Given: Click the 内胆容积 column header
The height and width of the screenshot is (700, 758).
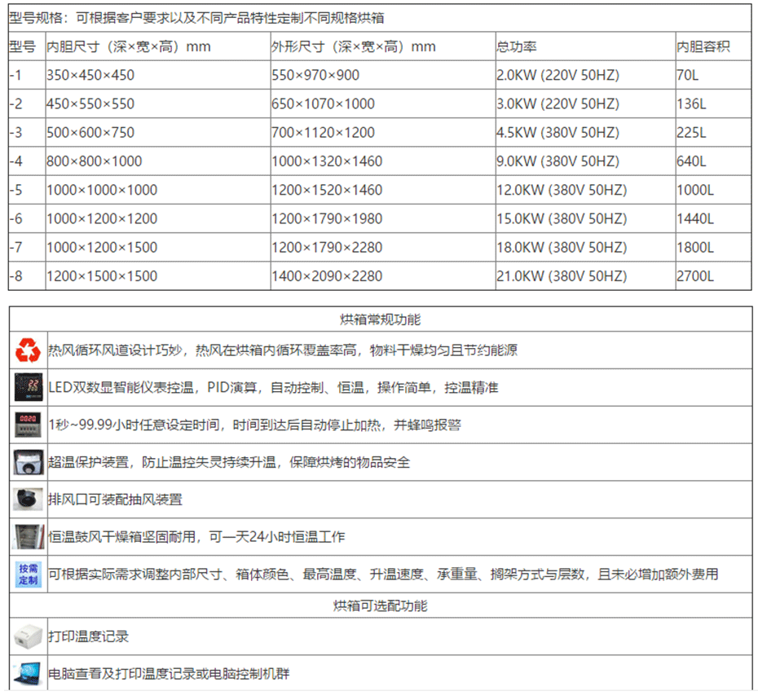Looking at the screenshot, I should coord(703,47).
